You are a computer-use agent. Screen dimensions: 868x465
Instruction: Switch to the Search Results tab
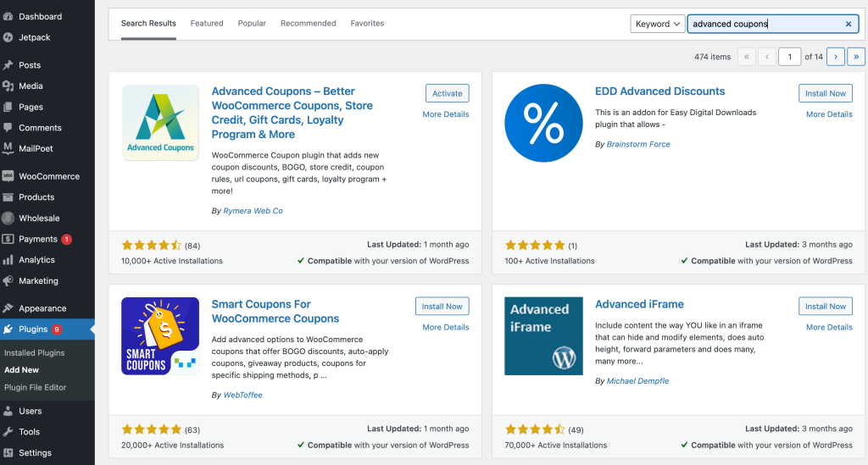pos(148,23)
